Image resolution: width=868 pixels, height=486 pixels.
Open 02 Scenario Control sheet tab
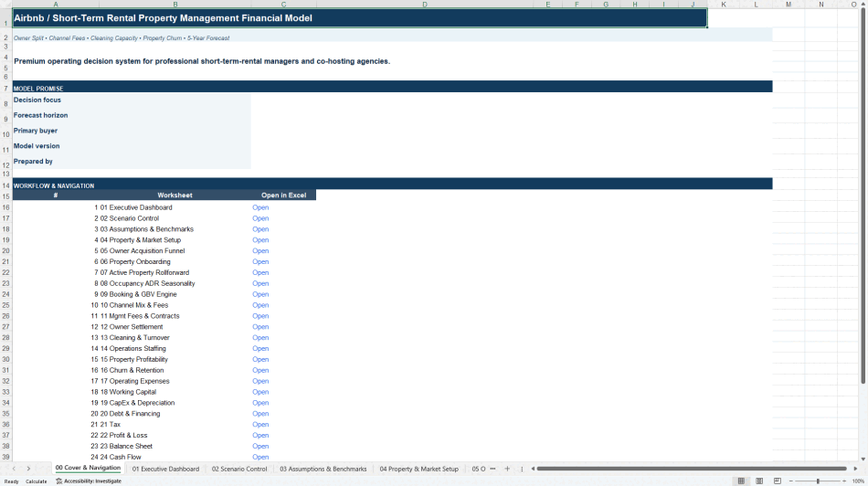(239, 469)
